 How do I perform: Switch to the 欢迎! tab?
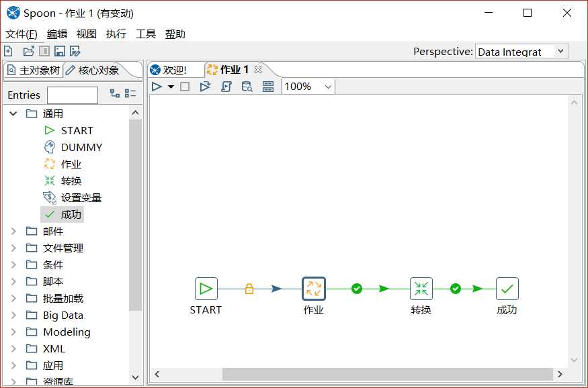click(169, 70)
